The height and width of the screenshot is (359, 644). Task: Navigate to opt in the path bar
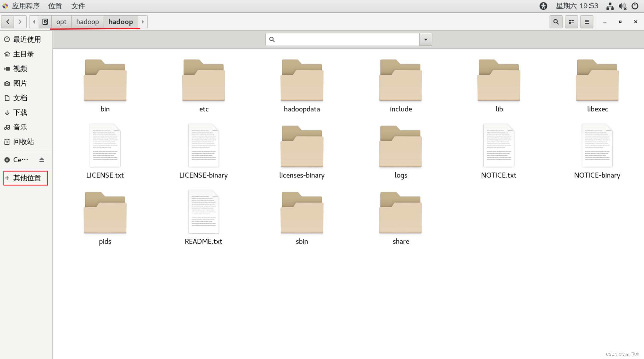(x=61, y=22)
